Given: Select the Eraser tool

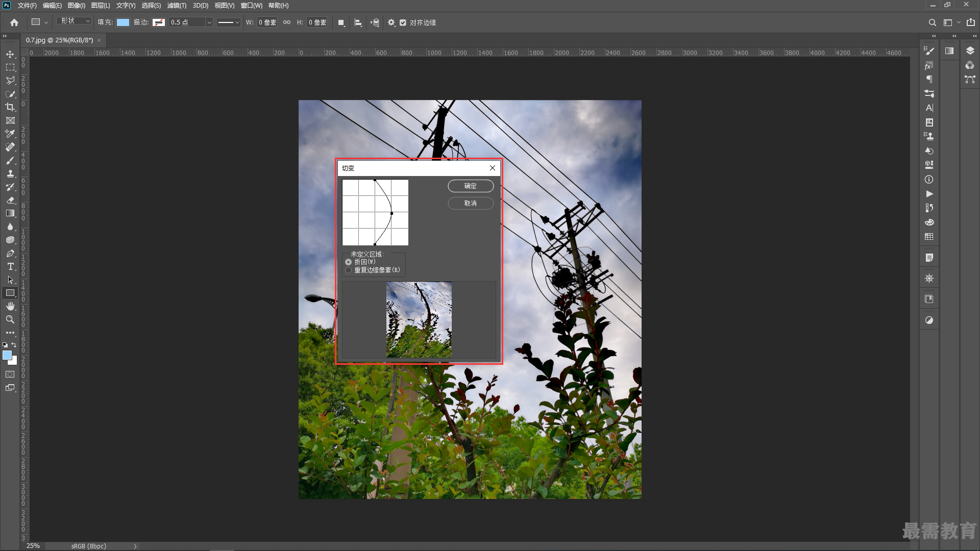Looking at the screenshot, I should click(x=10, y=200).
